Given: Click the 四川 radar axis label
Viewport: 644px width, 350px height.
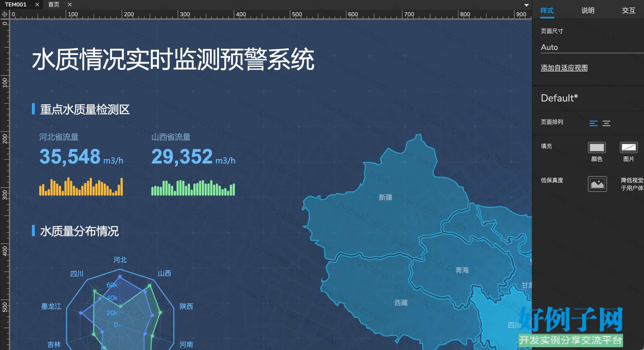Looking at the screenshot, I should 77,274.
